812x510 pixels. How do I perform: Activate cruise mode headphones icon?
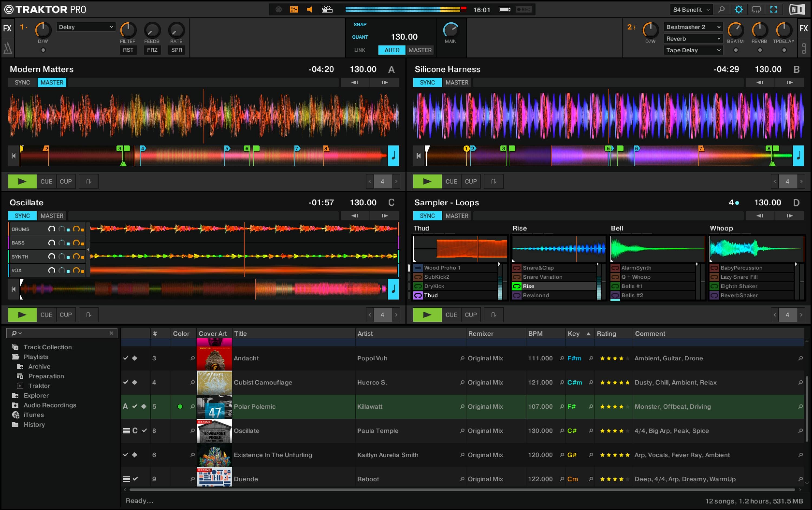756,9
